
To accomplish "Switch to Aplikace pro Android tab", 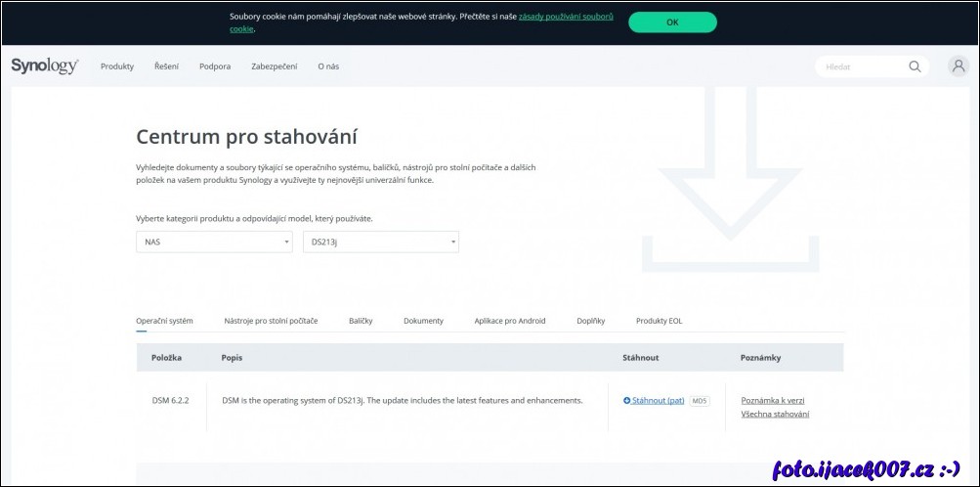I will click(x=510, y=321).
